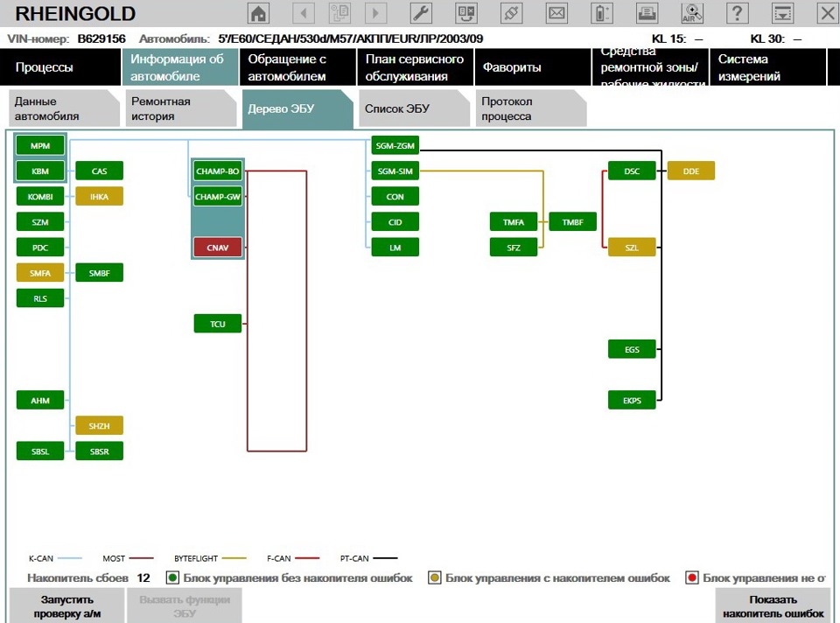Open Средства ремонтной зоны menu

coord(650,67)
